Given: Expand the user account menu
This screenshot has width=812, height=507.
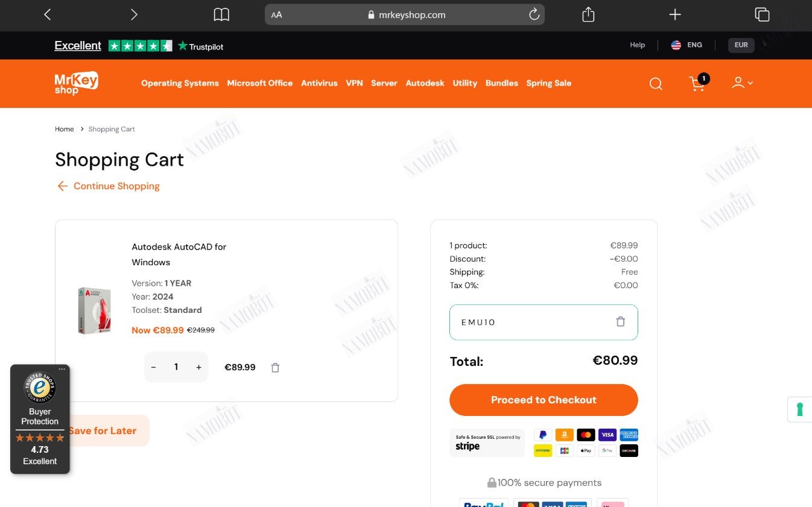Looking at the screenshot, I should (x=742, y=83).
